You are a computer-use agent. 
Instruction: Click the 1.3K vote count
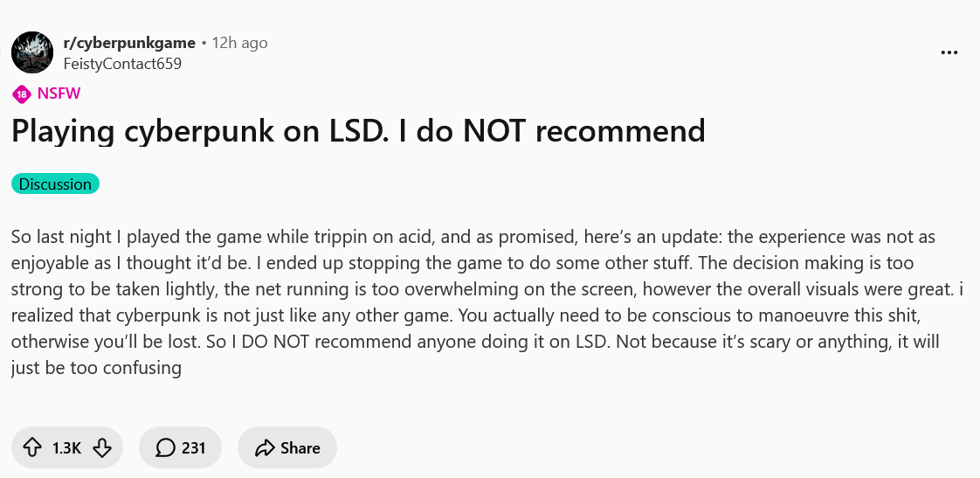[x=66, y=448]
